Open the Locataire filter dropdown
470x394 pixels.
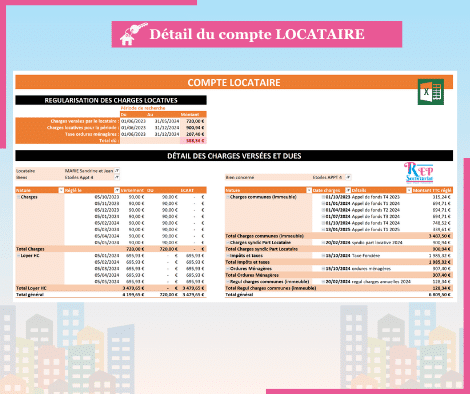tap(117, 171)
